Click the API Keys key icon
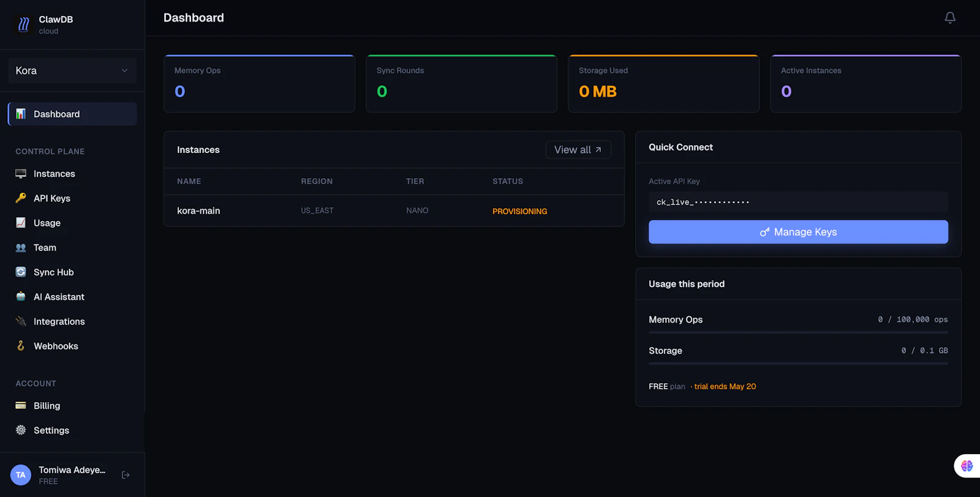This screenshot has height=497, width=980. point(21,198)
